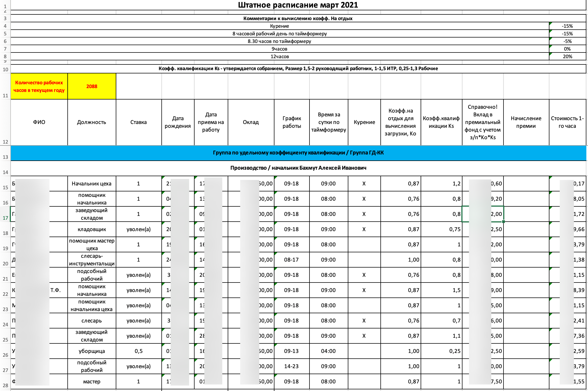Click the 20% value for 12часов
The height and width of the screenshot is (391, 588).
tap(567, 57)
